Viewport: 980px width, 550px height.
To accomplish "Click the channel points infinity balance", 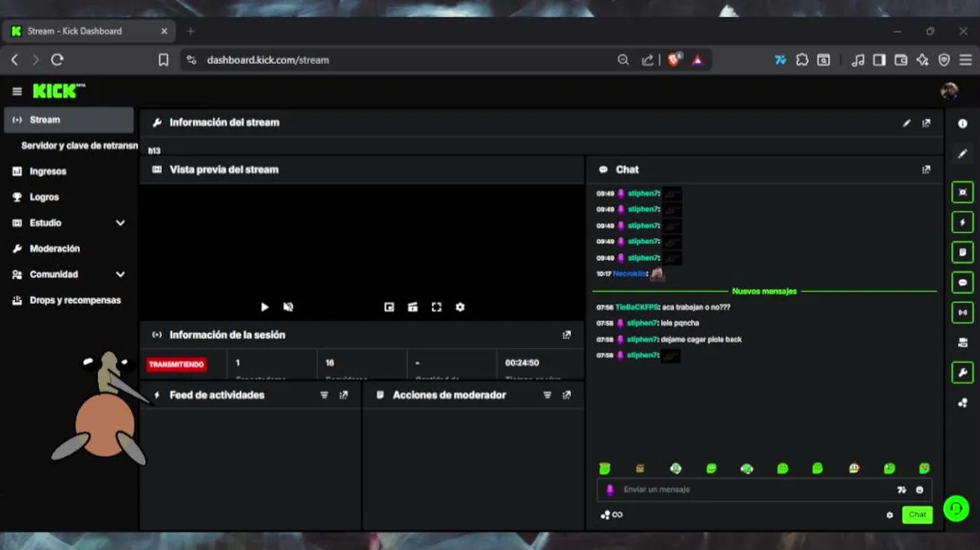I will [x=612, y=515].
